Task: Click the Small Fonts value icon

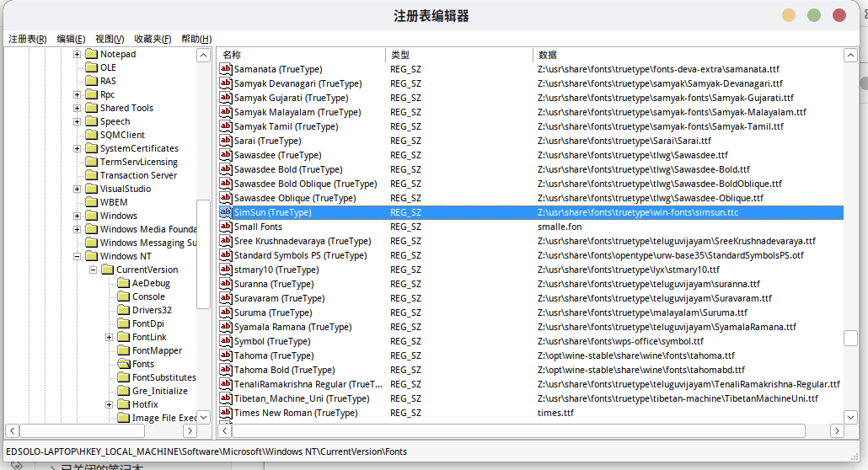Action: pyautogui.click(x=225, y=227)
